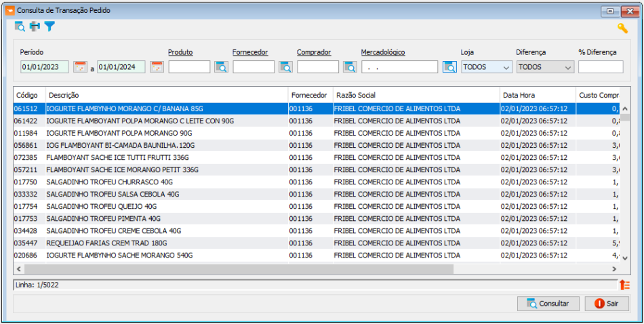Screen dimensions: 644x324
Task: Click into the % Diferença input field
Action: [601, 67]
